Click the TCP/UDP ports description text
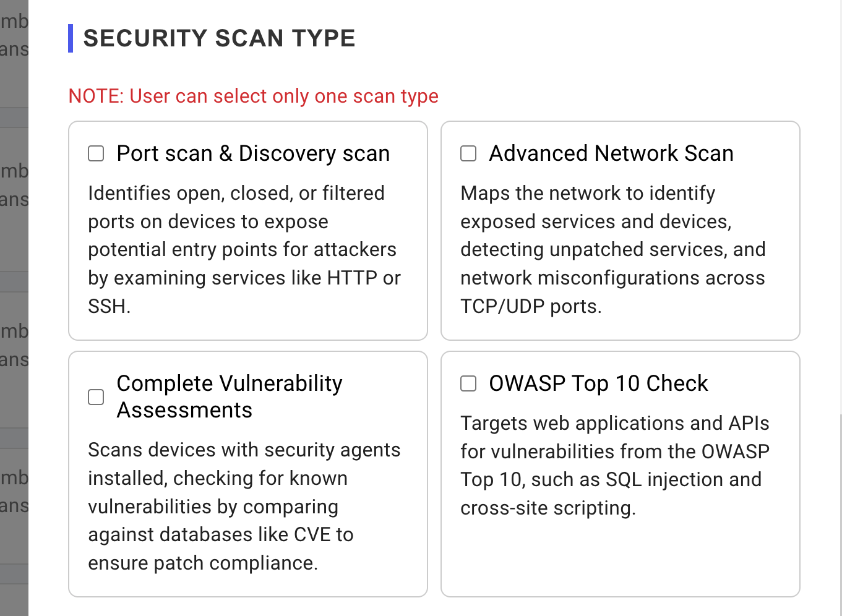The height and width of the screenshot is (616, 842). click(x=612, y=249)
